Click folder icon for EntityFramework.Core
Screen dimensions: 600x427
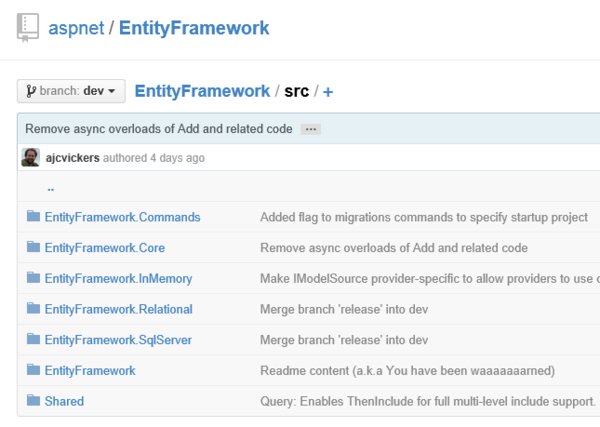coord(33,247)
